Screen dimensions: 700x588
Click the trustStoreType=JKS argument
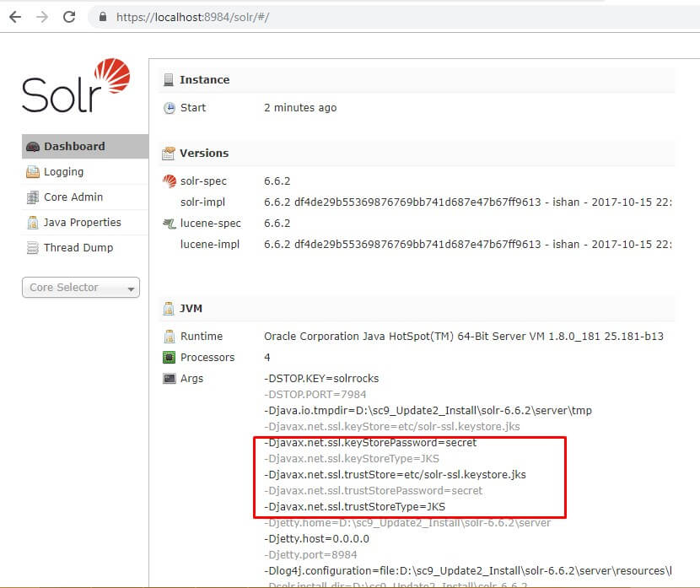(355, 507)
